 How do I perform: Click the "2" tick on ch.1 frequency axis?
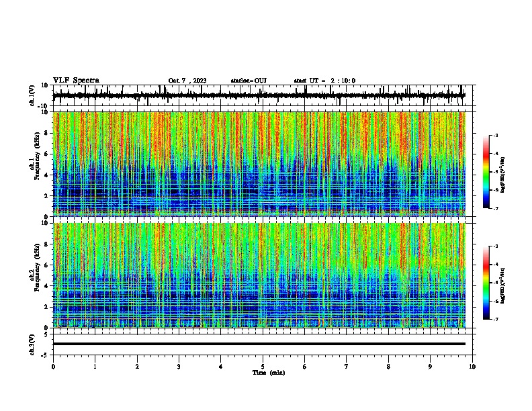(x=46, y=195)
